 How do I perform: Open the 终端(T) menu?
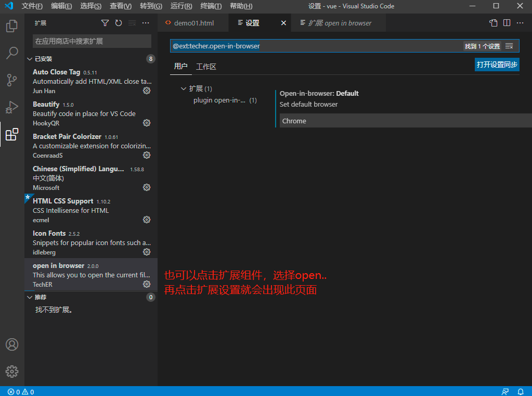click(x=211, y=6)
